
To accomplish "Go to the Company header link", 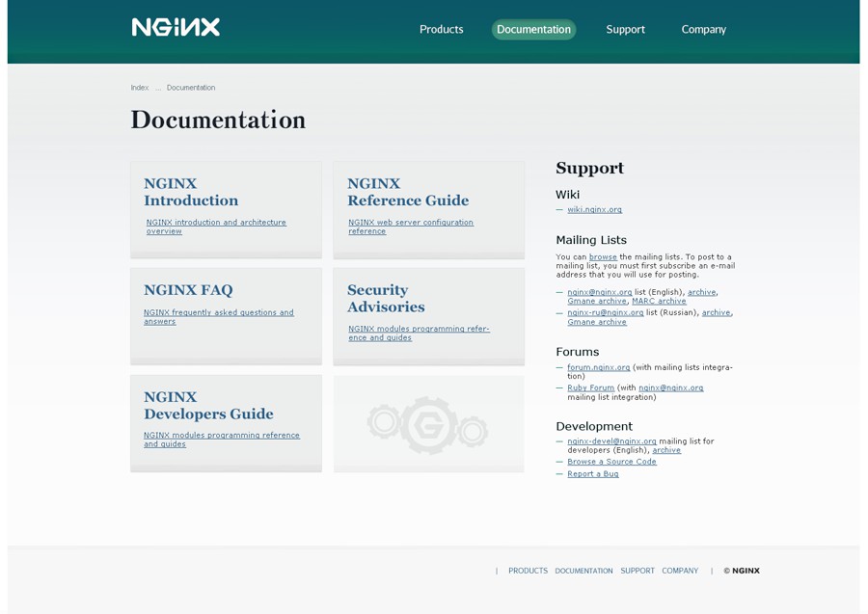I will tap(704, 29).
